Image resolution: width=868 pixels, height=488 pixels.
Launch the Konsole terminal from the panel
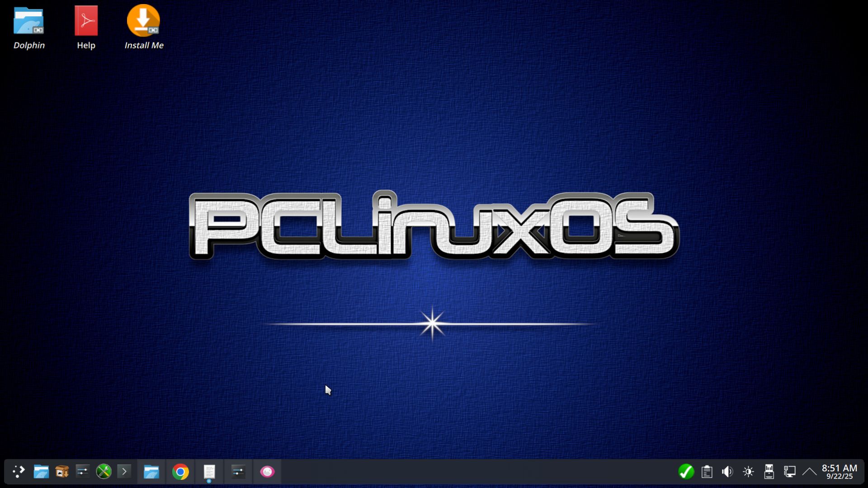tap(124, 472)
